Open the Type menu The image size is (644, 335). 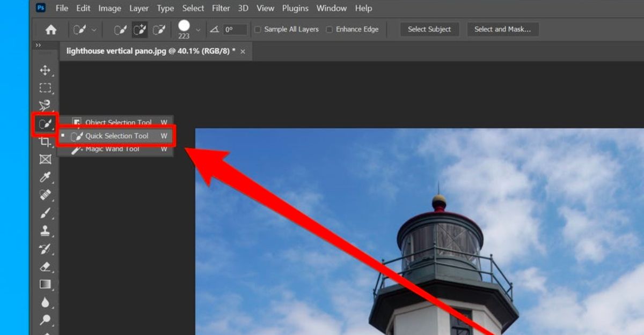pos(165,8)
